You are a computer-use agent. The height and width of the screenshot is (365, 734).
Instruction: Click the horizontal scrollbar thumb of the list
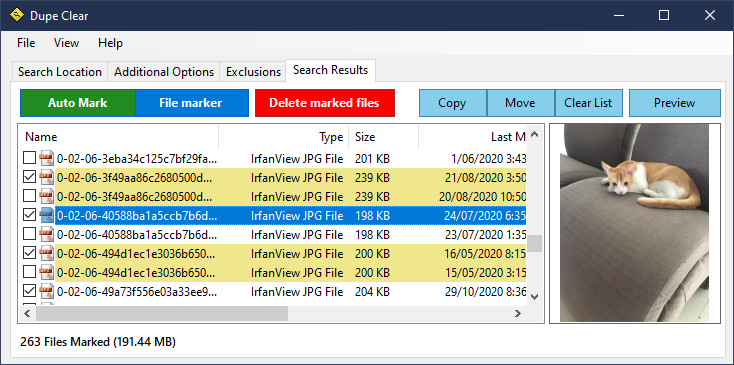[x=162, y=314]
